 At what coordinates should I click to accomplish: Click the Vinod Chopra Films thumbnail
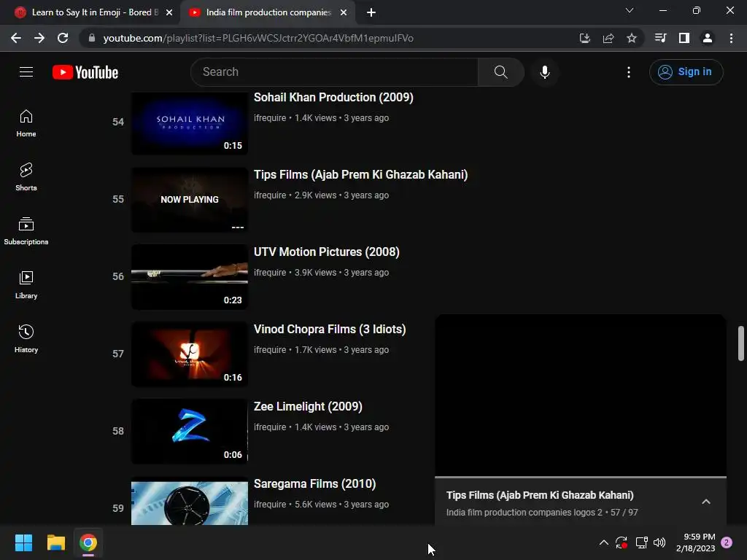pos(190,354)
